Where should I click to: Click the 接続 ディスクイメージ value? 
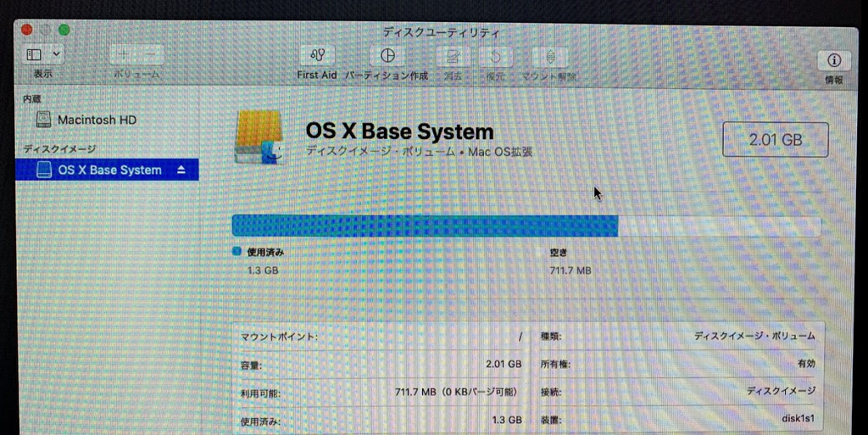[781, 391]
